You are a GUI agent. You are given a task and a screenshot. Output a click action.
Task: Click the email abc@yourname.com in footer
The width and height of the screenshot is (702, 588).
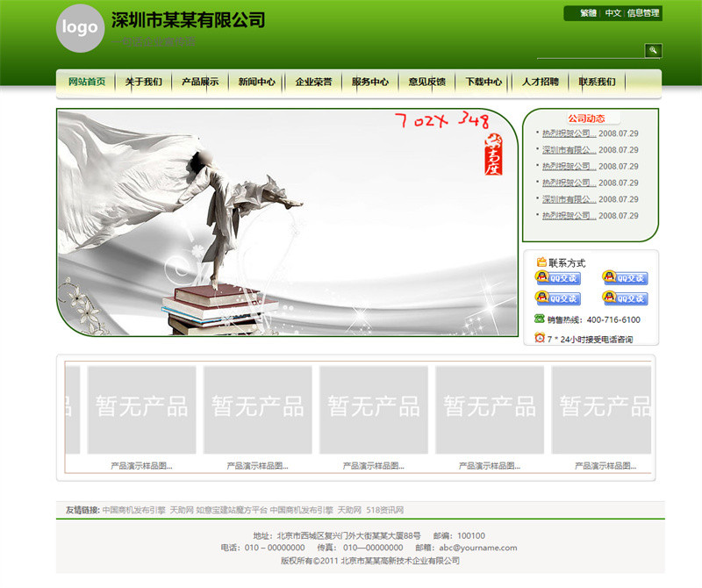(x=477, y=548)
